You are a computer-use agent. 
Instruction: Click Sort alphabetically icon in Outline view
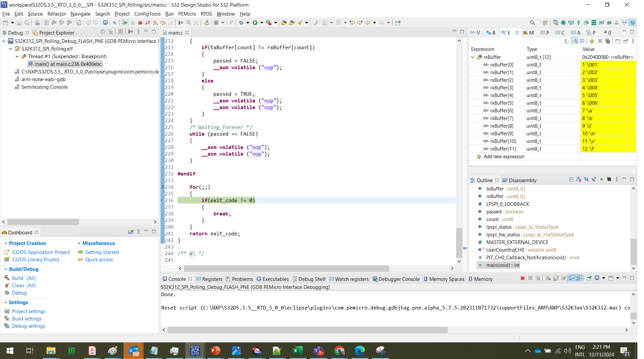[579, 179]
